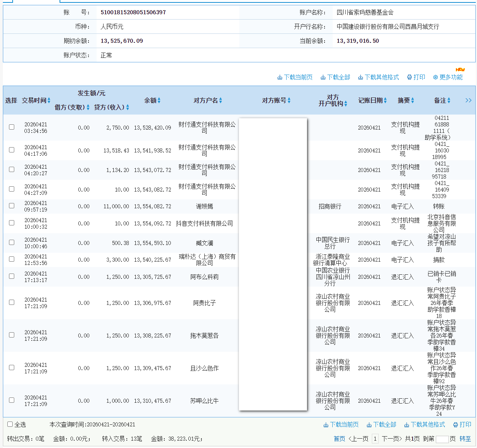This screenshot has width=477, height=448.
Task: Click the top 下载其他格式 download icon
Action: coord(360,77)
